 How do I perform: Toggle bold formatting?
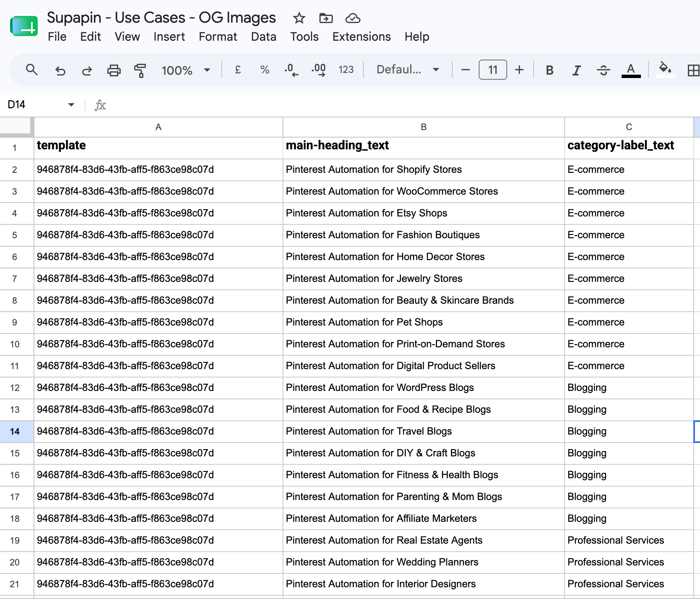tap(550, 70)
